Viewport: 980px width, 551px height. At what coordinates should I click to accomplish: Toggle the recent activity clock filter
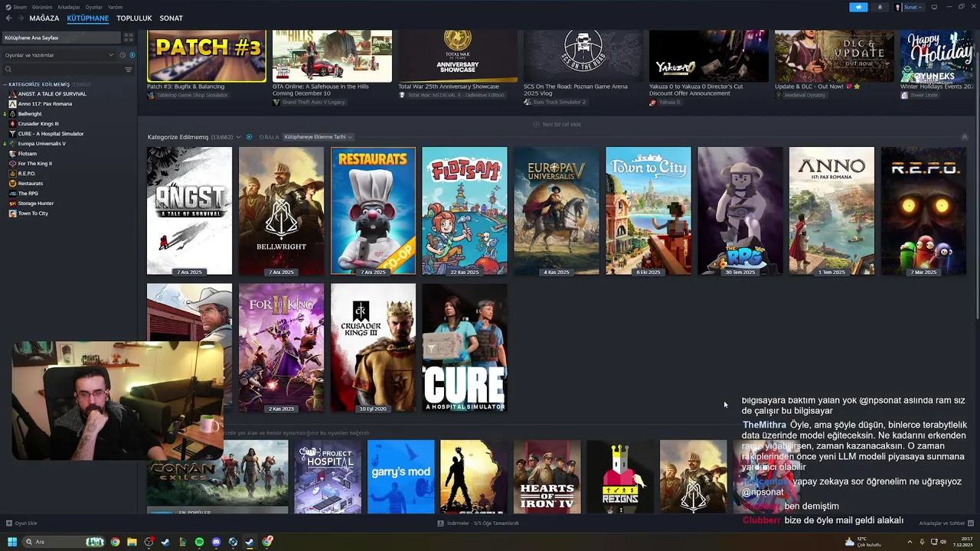coord(122,55)
